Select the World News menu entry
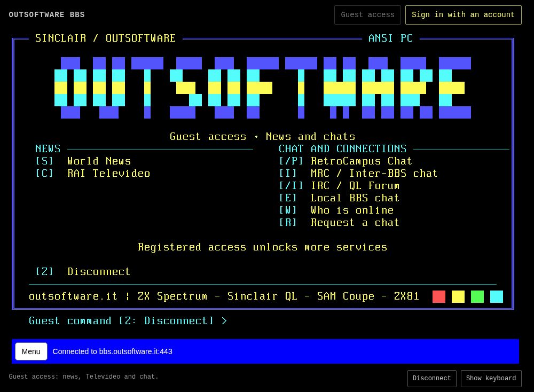 83,161
